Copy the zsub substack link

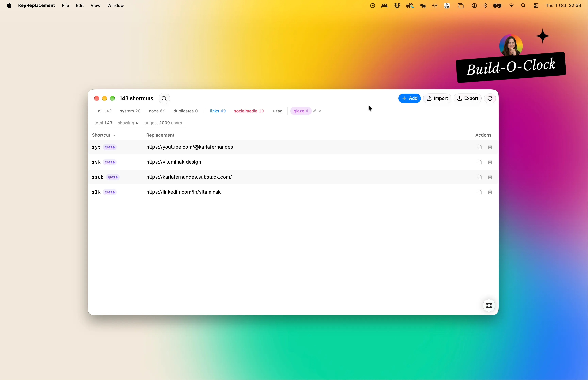[480, 177]
